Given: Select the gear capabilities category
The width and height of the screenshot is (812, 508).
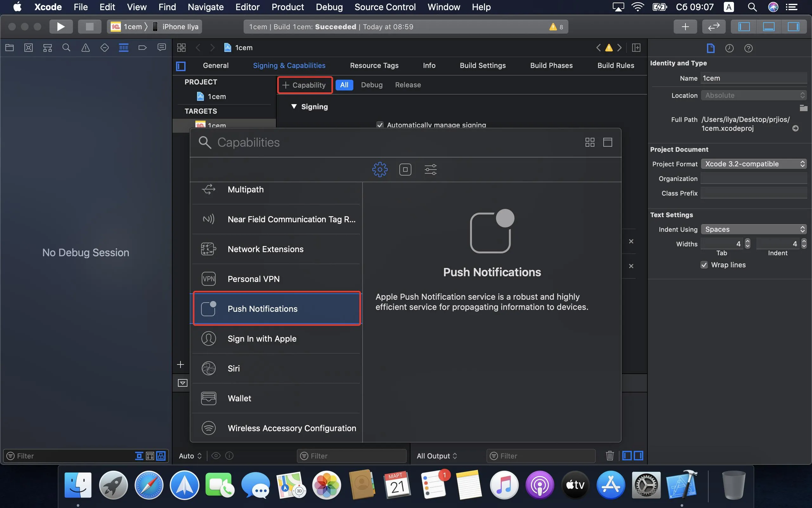Looking at the screenshot, I should [x=380, y=169].
